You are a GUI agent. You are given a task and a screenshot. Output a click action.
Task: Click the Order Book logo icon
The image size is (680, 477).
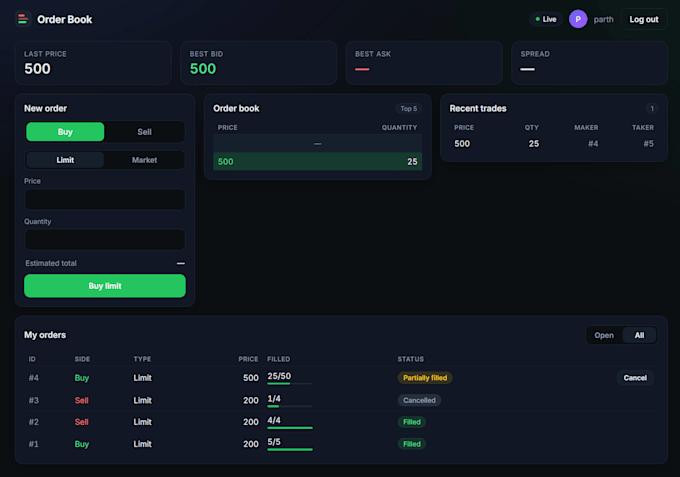click(23, 19)
